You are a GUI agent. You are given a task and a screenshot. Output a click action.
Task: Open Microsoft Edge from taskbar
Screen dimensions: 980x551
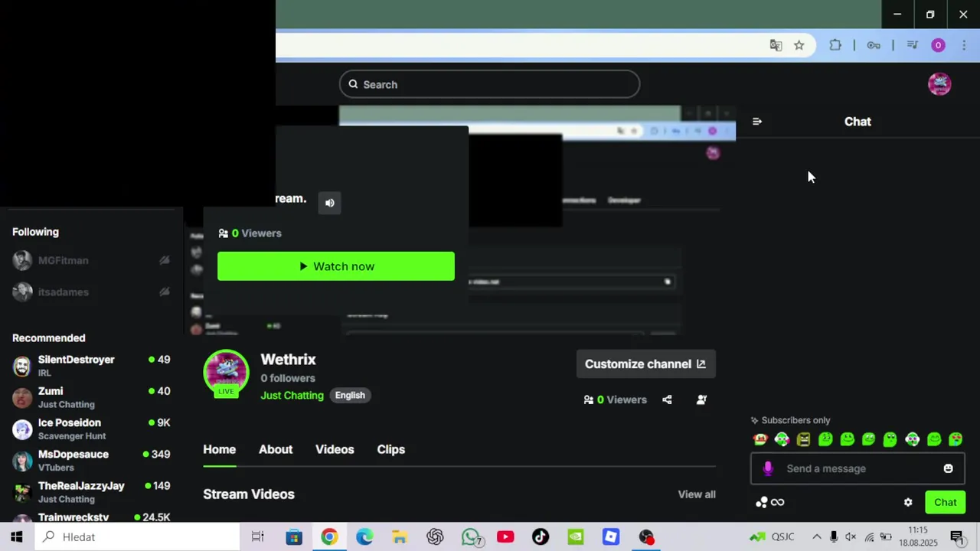tap(364, 537)
